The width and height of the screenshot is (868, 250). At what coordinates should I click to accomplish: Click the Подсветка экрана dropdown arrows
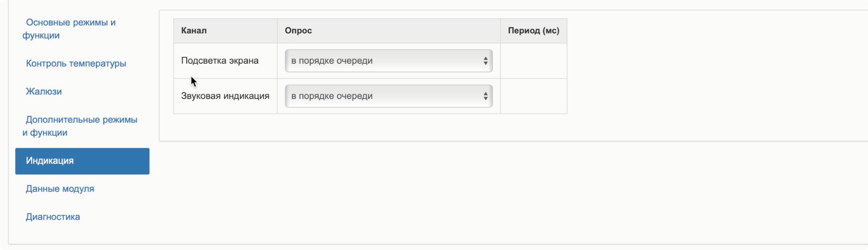(485, 61)
